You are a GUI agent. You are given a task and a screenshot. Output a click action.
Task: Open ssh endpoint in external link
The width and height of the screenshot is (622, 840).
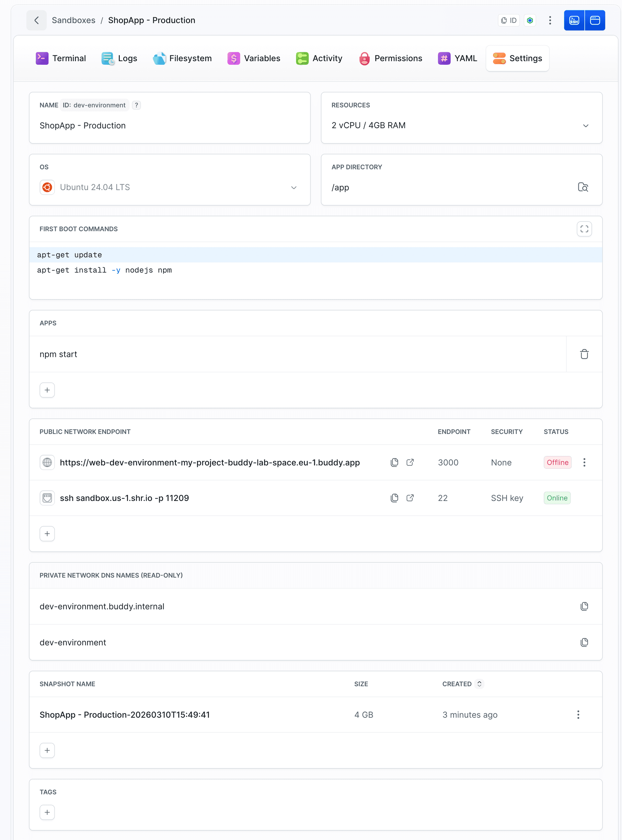point(410,498)
